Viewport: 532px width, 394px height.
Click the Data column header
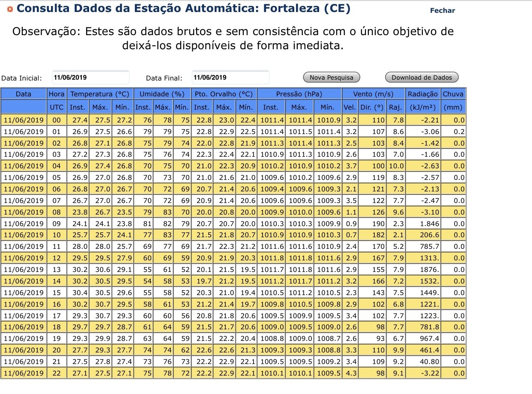tap(24, 94)
